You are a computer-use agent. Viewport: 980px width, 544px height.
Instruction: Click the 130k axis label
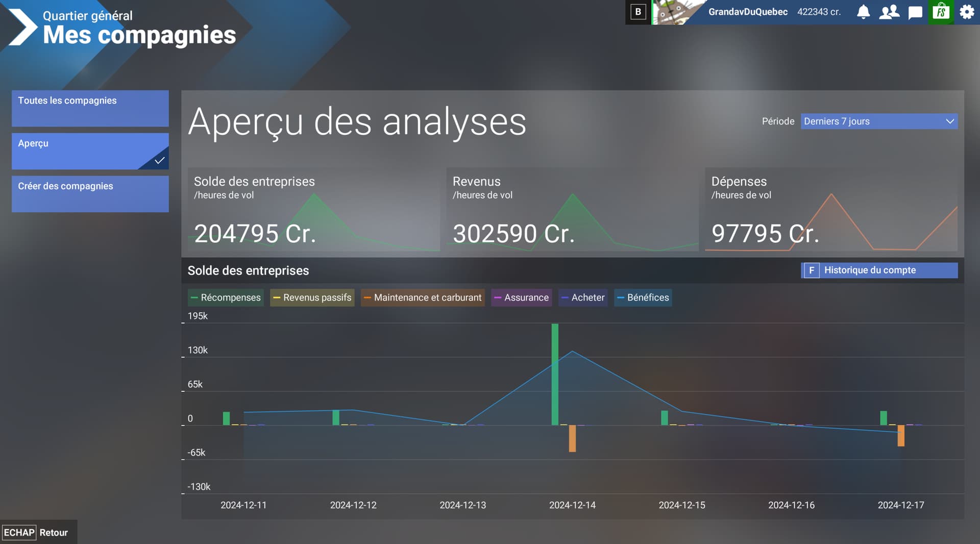coord(198,350)
